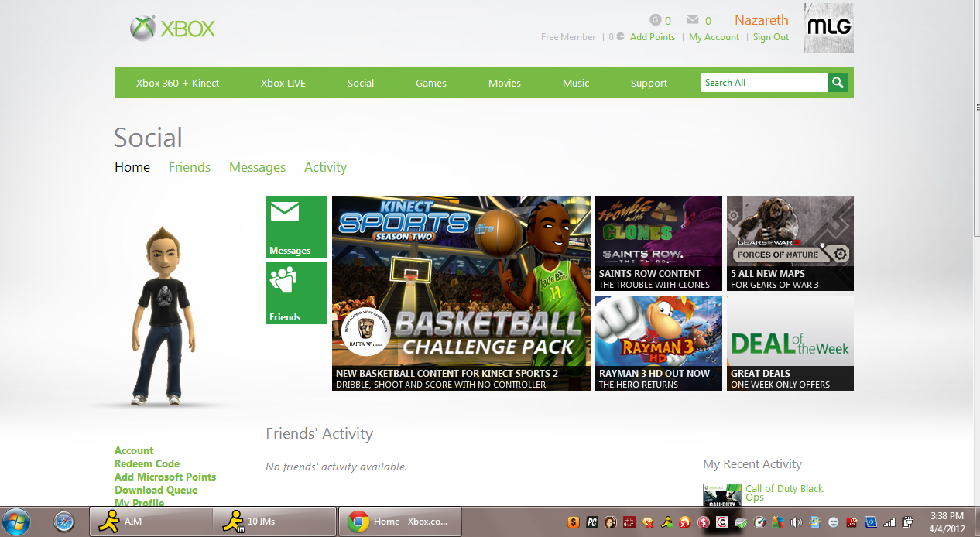Open the Deal of the Week tile
This screenshot has width=980, height=537.
(x=790, y=343)
